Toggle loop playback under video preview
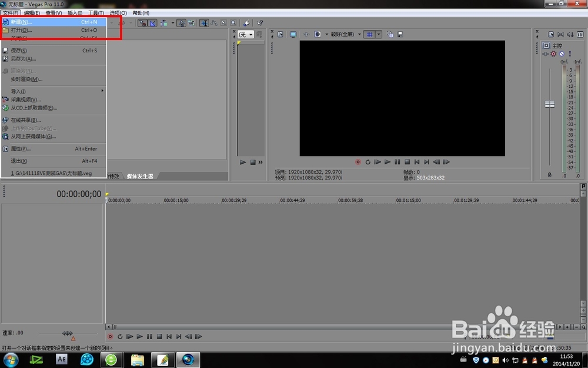The image size is (588, 368). pos(368,163)
